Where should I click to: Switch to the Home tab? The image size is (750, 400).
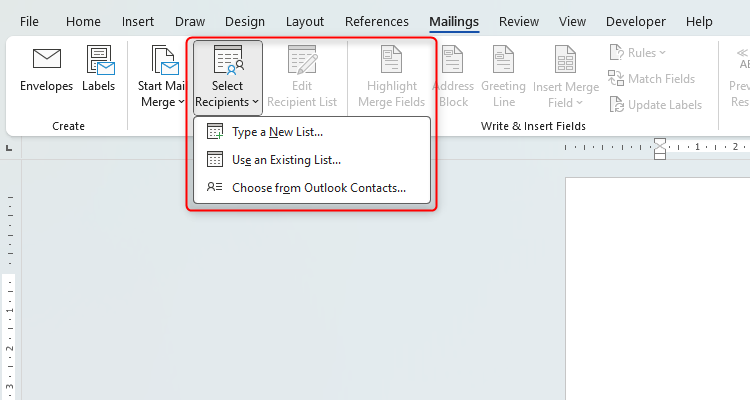pyautogui.click(x=83, y=22)
